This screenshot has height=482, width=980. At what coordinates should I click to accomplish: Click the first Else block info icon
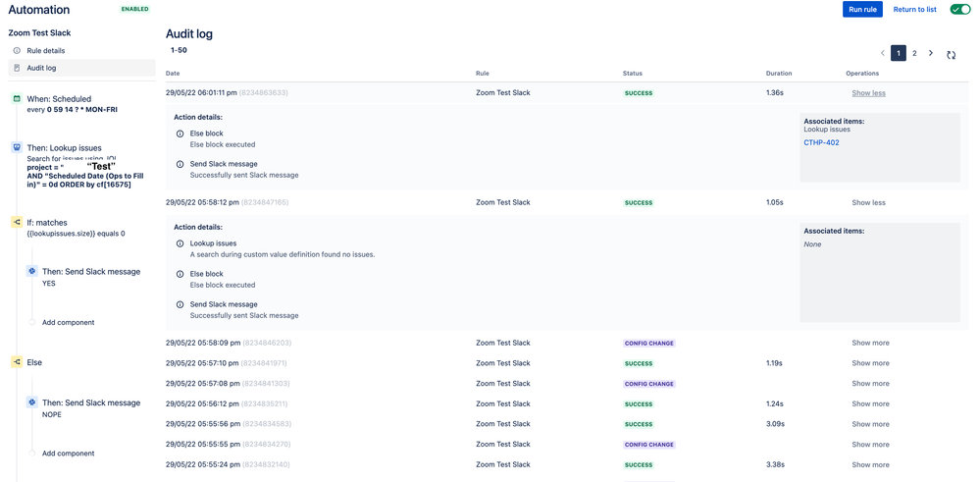180,134
